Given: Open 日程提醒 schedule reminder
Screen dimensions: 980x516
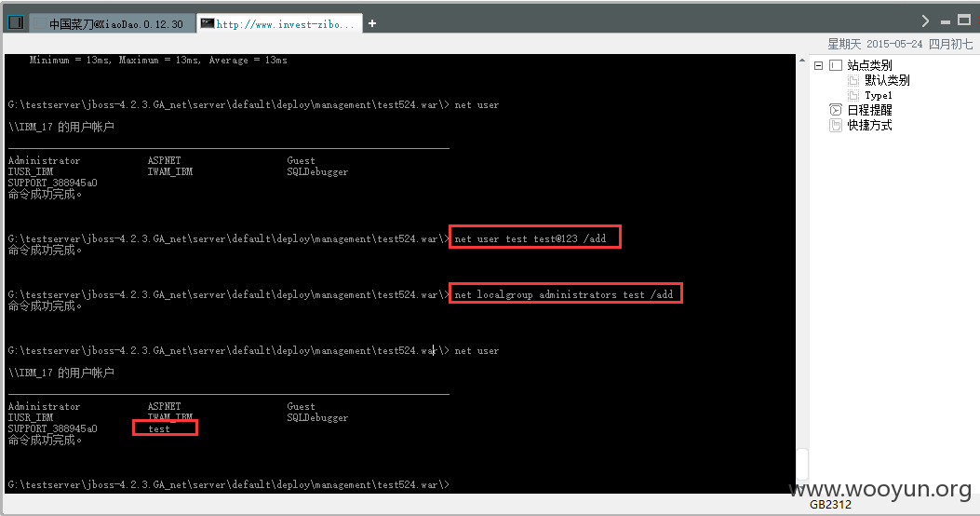Looking at the screenshot, I should point(869,110).
